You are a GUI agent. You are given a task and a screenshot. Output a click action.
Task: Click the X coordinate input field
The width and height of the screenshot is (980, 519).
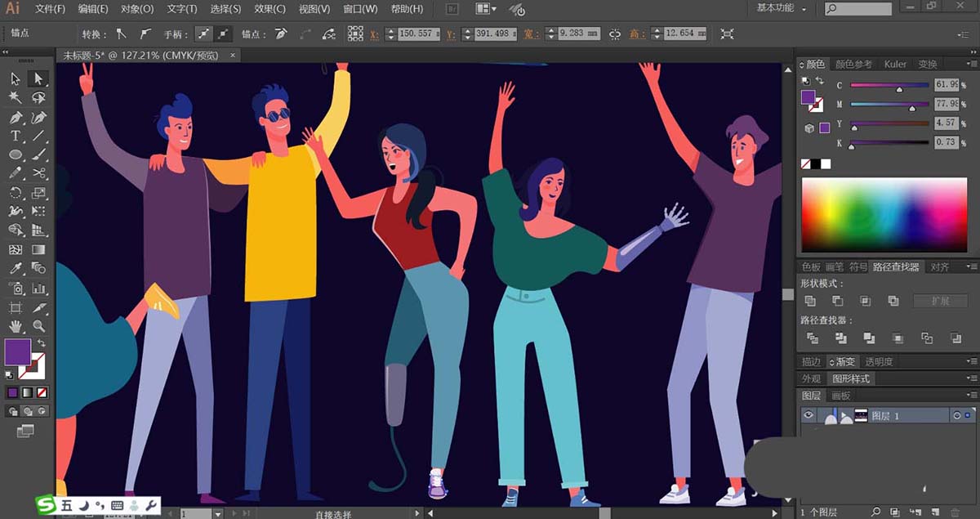416,34
